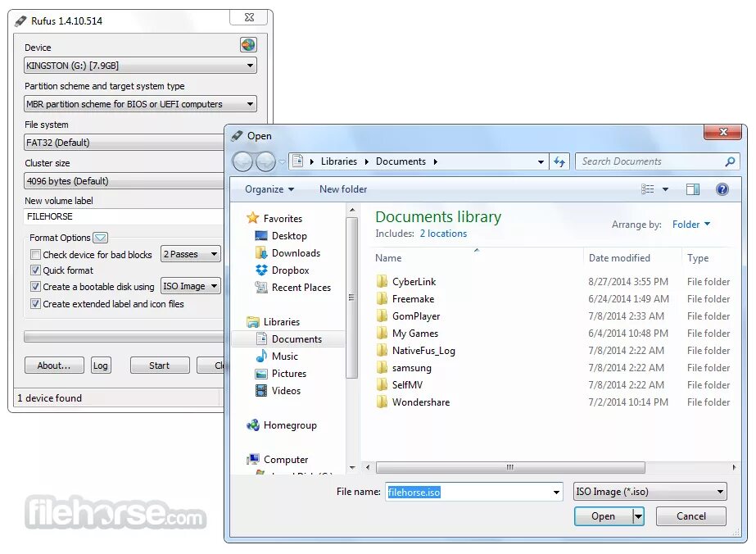This screenshot has height=554, width=756.
Task: Click the blue help question mark icon
Action: [722, 189]
